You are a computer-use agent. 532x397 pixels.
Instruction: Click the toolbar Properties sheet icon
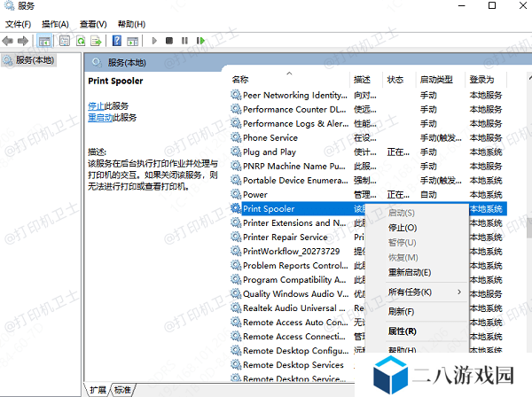[65, 41]
